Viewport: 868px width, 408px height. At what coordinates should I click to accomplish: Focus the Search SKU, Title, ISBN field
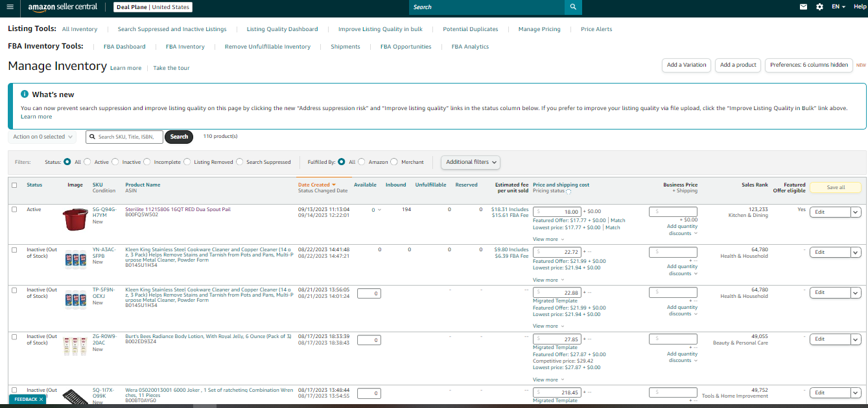coord(124,137)
